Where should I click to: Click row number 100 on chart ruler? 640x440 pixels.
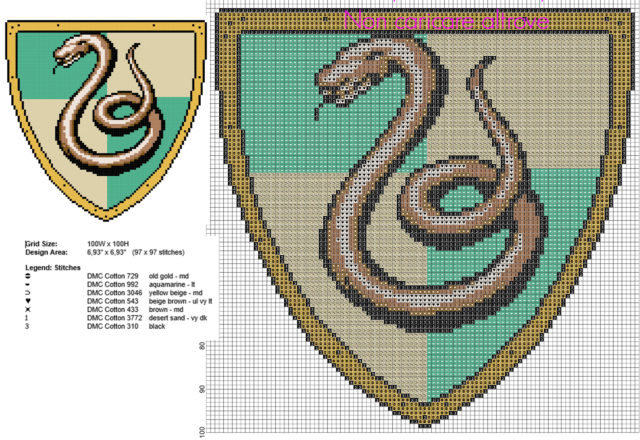(x=202, y=432)
